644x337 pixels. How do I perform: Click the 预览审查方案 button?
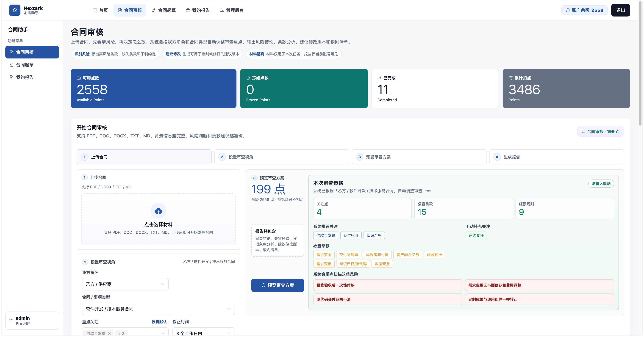click(278, 285)
